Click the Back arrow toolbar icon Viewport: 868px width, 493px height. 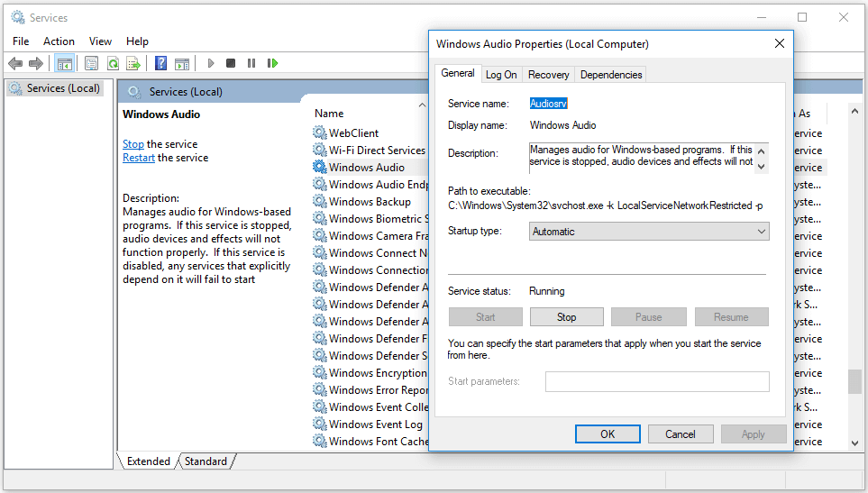click(x=15, y=64)
